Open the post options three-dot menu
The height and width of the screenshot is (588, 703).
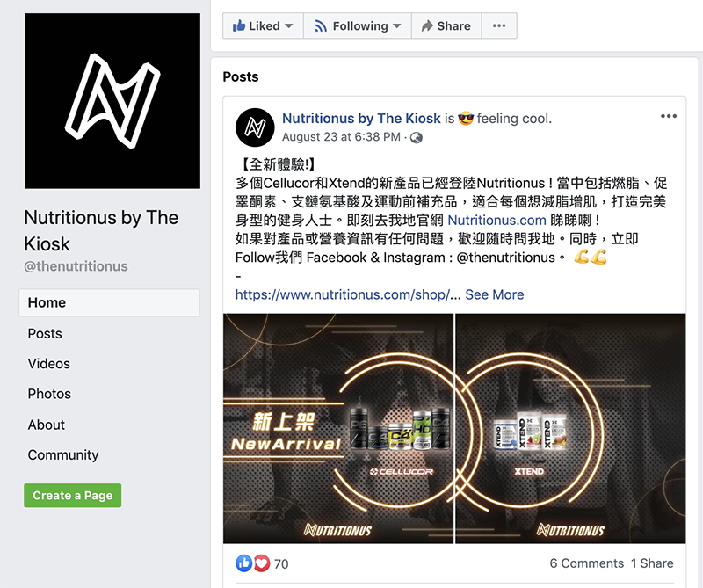669,116
